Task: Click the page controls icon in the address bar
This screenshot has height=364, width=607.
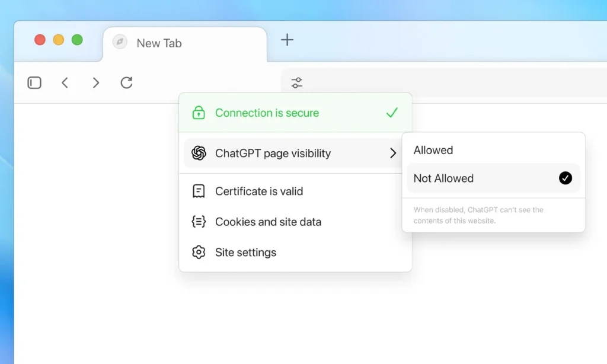Action: pos(296,82)
